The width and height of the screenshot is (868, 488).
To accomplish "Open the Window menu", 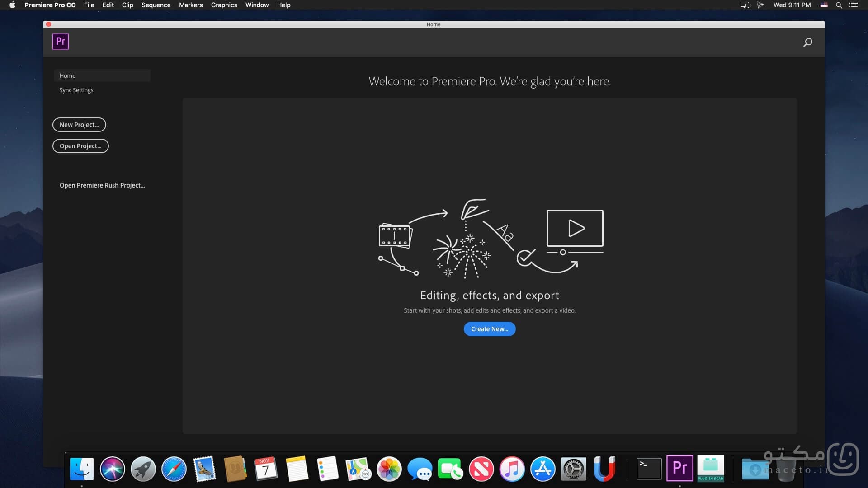I will [257, 5].
